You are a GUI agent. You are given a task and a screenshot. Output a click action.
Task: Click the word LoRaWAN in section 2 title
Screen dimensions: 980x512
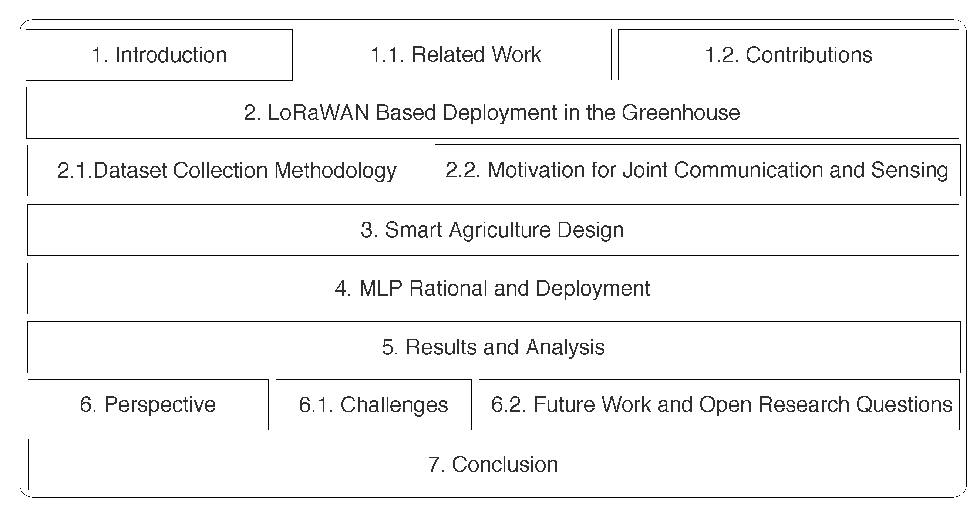coord(319,112)
